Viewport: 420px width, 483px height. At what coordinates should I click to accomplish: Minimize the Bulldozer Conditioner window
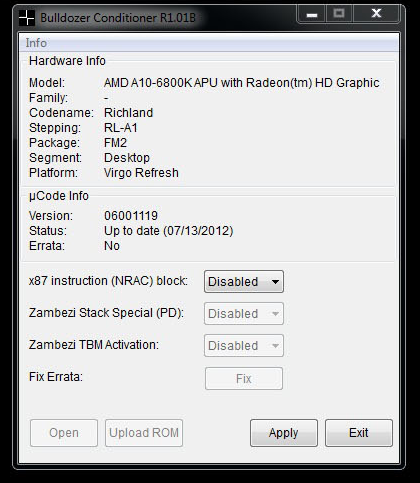coord(312,14)
